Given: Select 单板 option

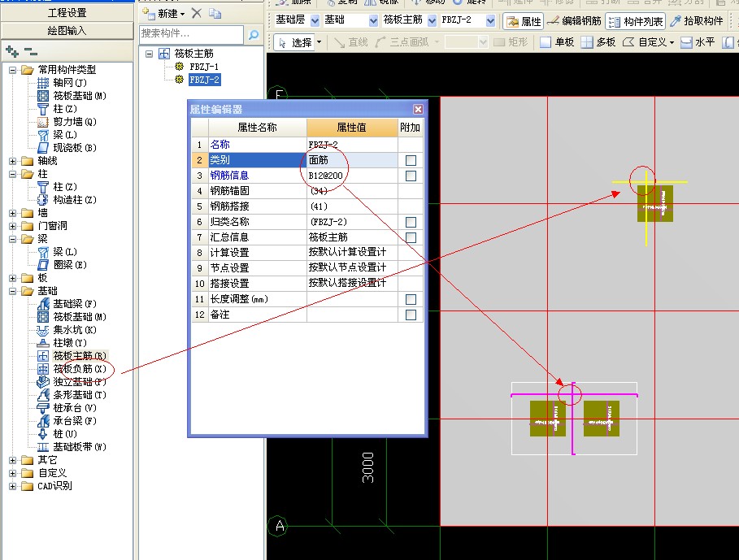Looking at the screenshot, I should 558,42.
